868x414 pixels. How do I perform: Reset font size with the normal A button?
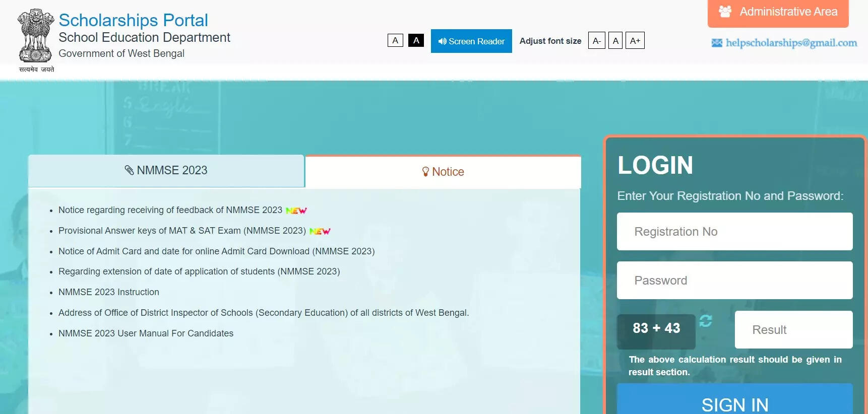[x=615, y=40]
